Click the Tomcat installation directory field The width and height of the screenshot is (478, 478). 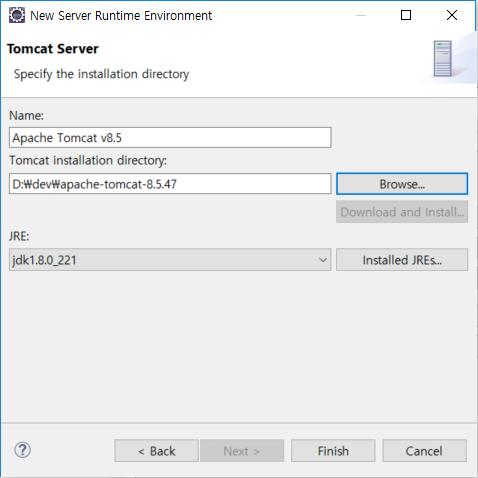pos(170,183)
